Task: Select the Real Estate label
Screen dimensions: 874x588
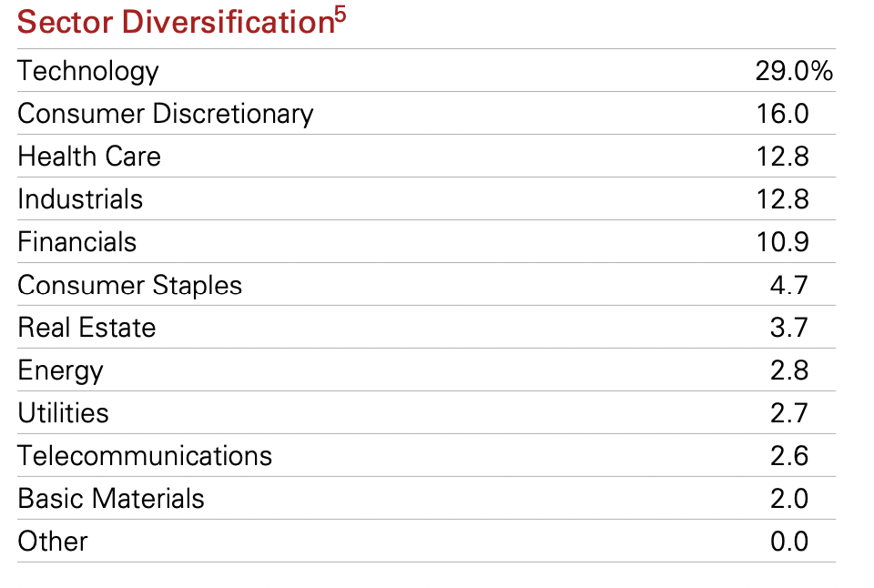Action: [86, 328]
